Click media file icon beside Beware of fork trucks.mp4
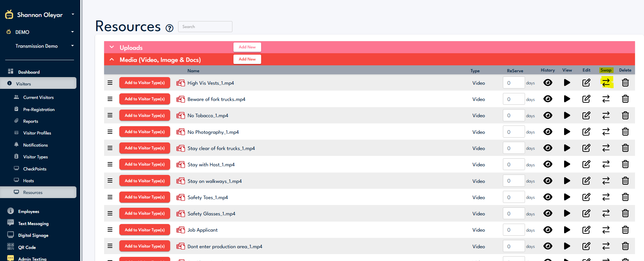Screen dimensions: 644x261 coord(181,99)
